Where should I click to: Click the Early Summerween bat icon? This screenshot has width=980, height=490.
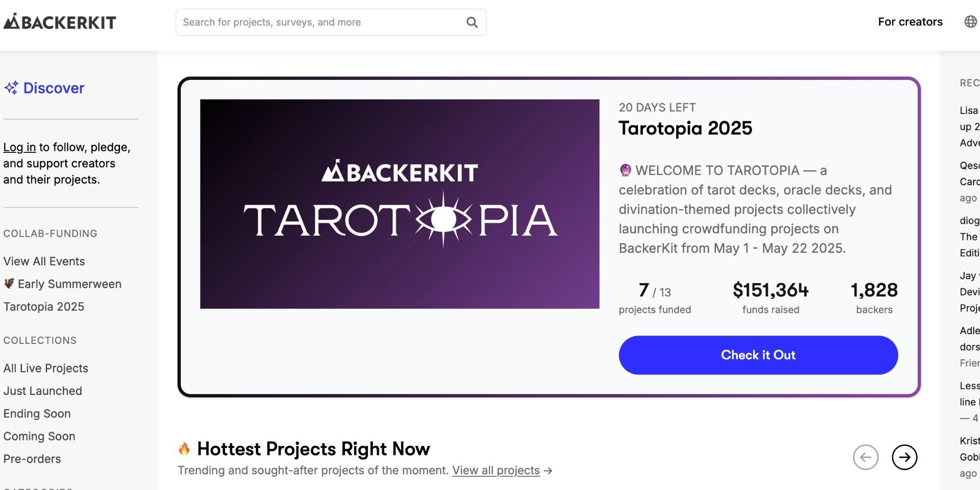tap(9, 284)
